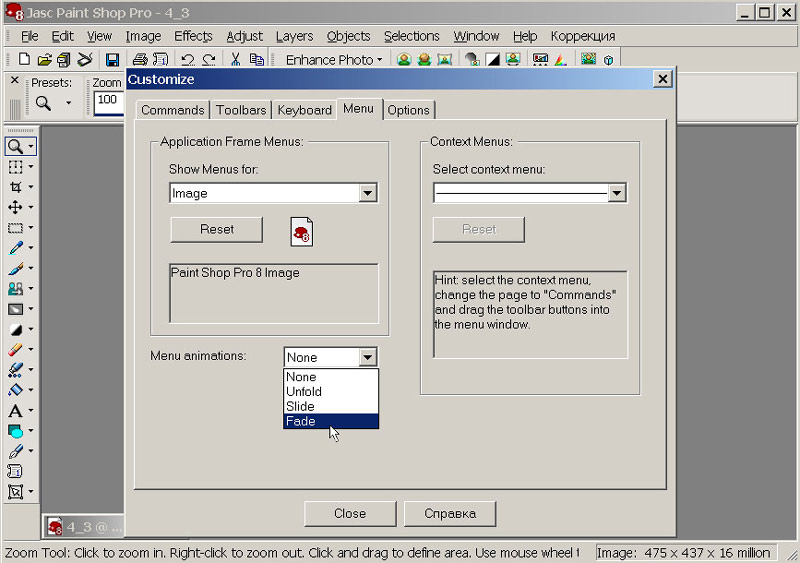800x563 pixels.
Task: Click the Cut scissors icon
Action: click(235, 60)
